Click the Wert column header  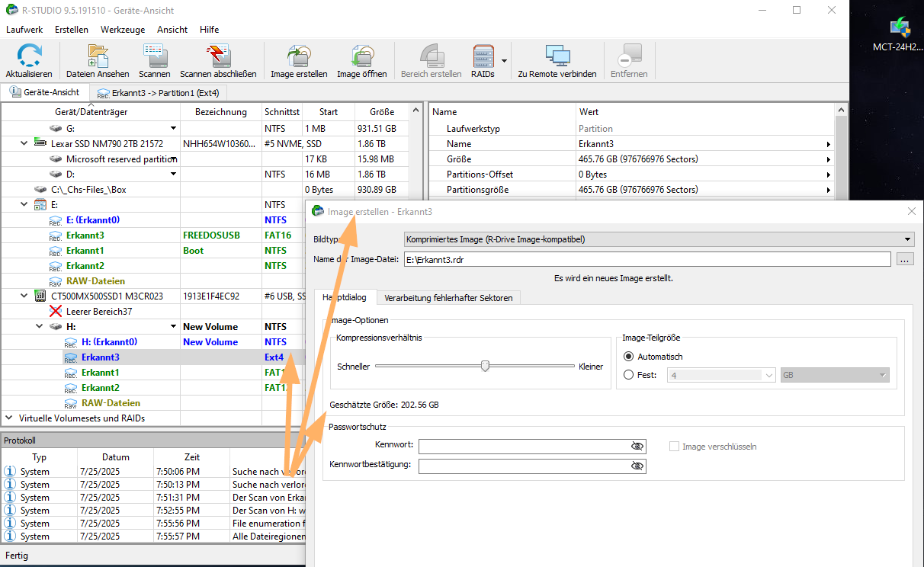click(x=705, y=111)
